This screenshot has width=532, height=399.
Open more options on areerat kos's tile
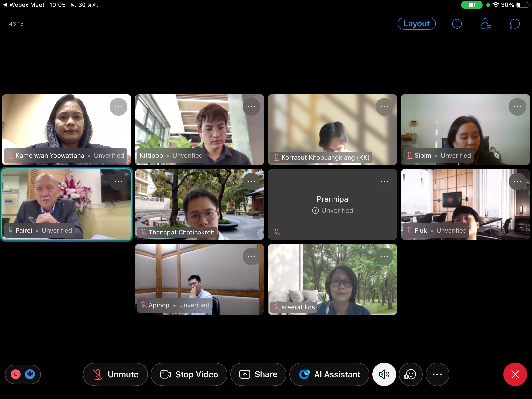point(384,256)
